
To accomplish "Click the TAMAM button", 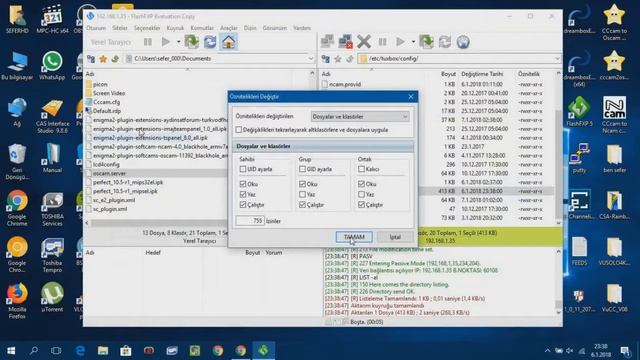I will tap(354, 237).
